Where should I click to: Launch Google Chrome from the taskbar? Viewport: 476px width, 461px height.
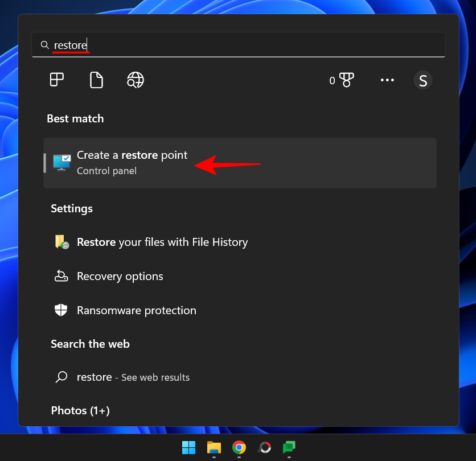click(x=239, y=447)
